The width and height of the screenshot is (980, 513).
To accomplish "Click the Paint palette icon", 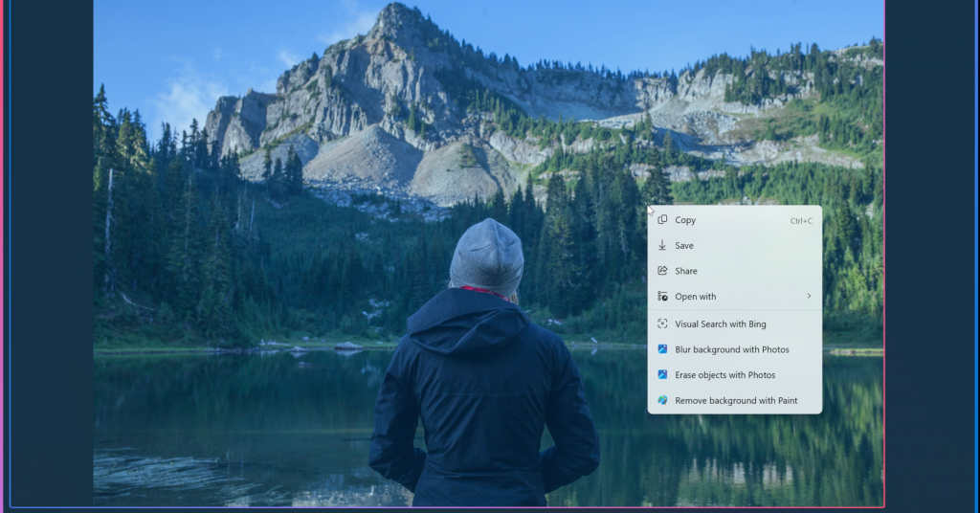I will pos(662,401).
